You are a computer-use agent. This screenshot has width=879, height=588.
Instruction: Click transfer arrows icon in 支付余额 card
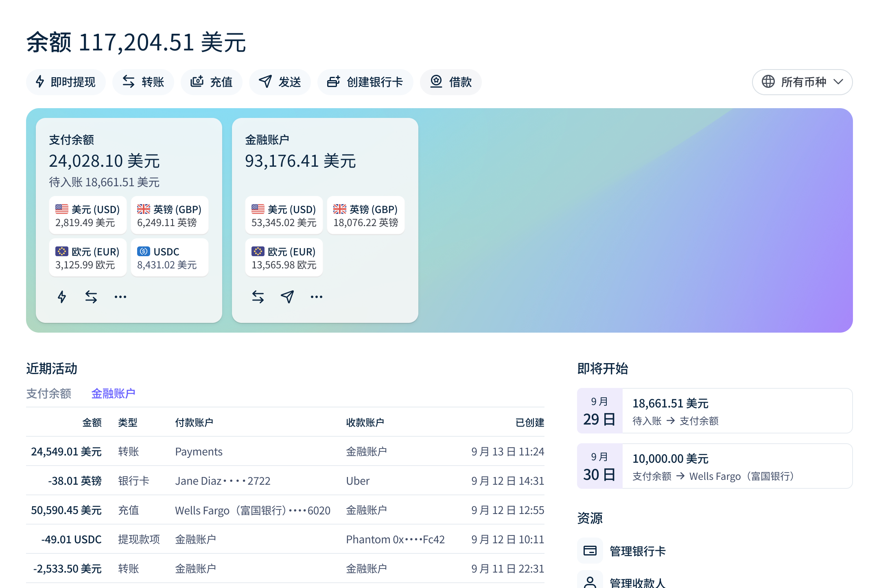pos(91,297)
